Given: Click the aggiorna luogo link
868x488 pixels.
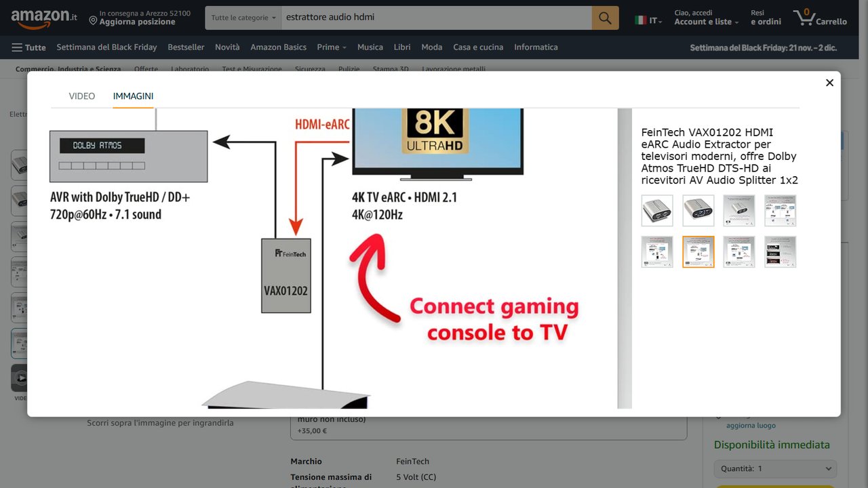Looking at the screenshot, I should tap(751, 426).
